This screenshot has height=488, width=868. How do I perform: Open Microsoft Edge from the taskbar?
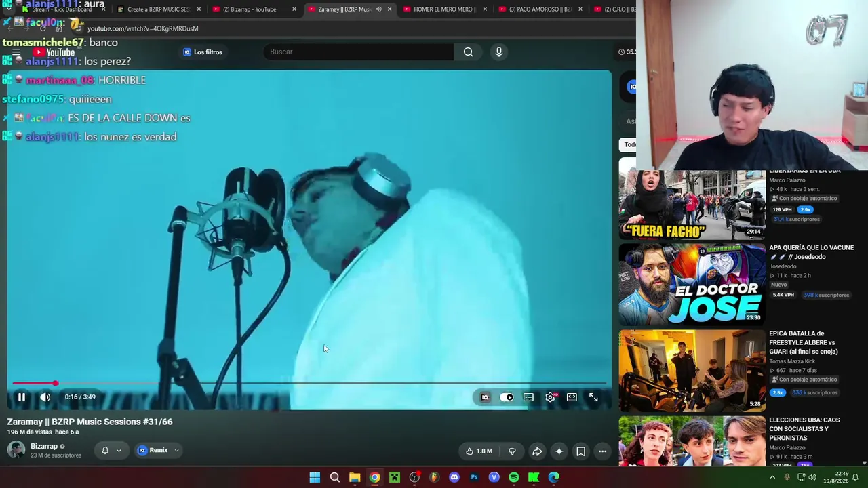tap(554, 477)
